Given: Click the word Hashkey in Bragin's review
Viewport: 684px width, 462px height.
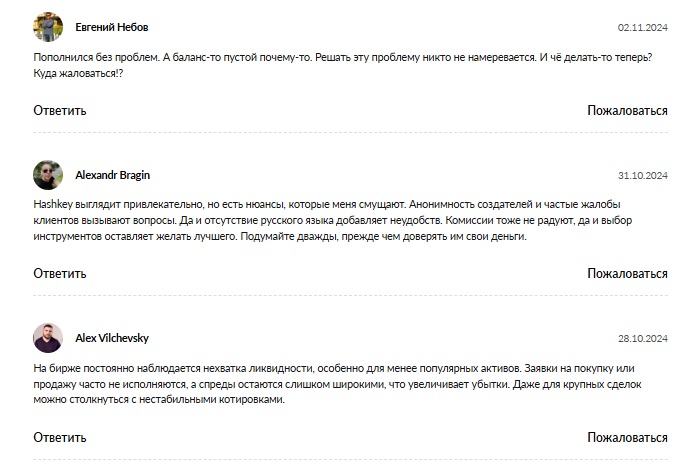Looking at the screenshot, I should [x=54, y=203].
